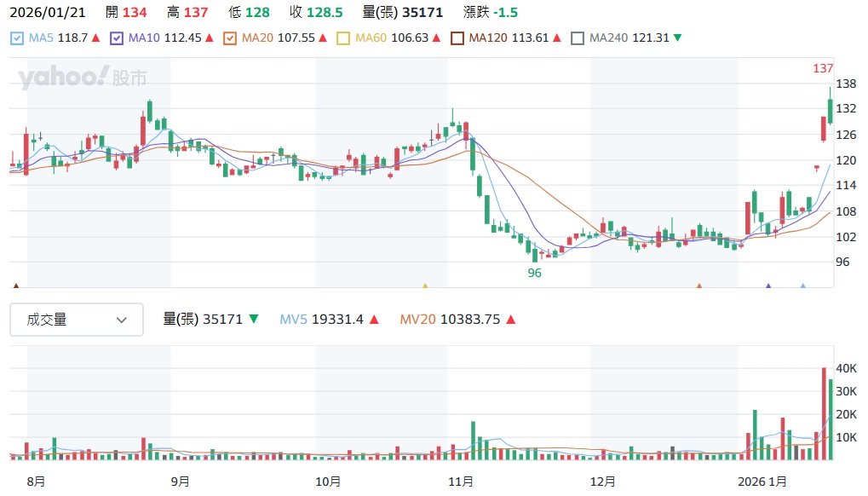Disable the MA20 checkbox
This screenshot has width=868, height=496.
229,37
